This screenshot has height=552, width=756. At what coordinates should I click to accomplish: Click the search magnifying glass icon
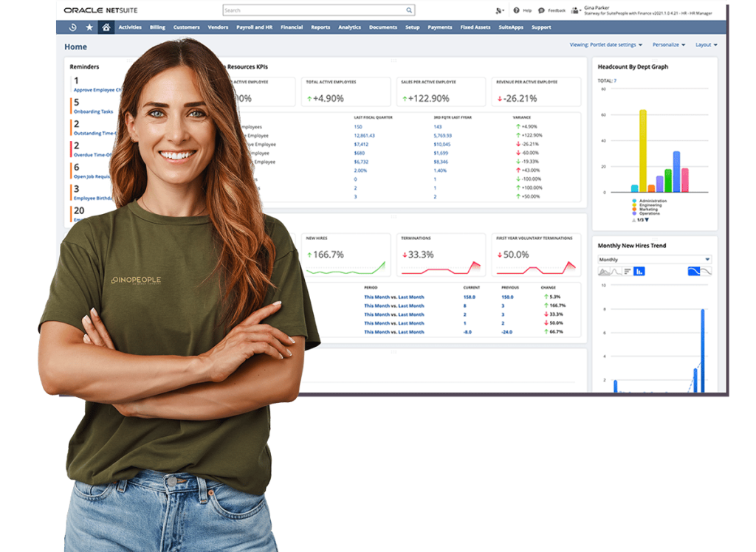tap(408, 10)
